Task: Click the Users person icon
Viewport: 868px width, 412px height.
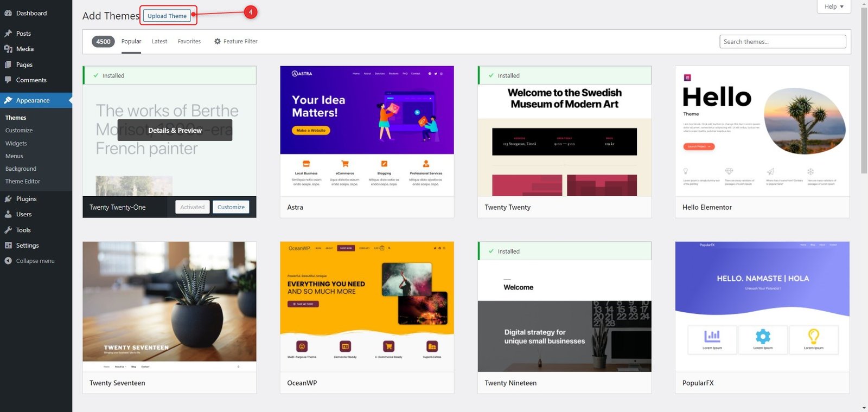Action: [8, 214]
